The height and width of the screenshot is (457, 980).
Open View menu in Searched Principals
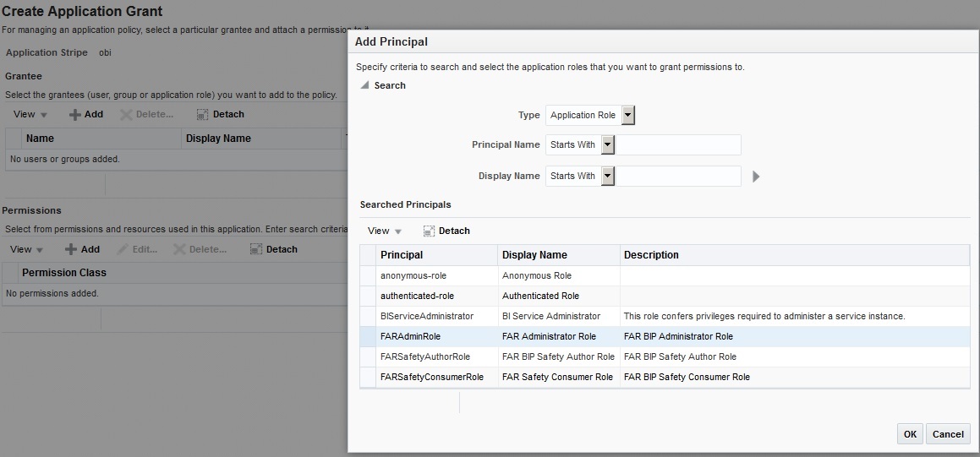pyautogui.click(x=385, y=231)
